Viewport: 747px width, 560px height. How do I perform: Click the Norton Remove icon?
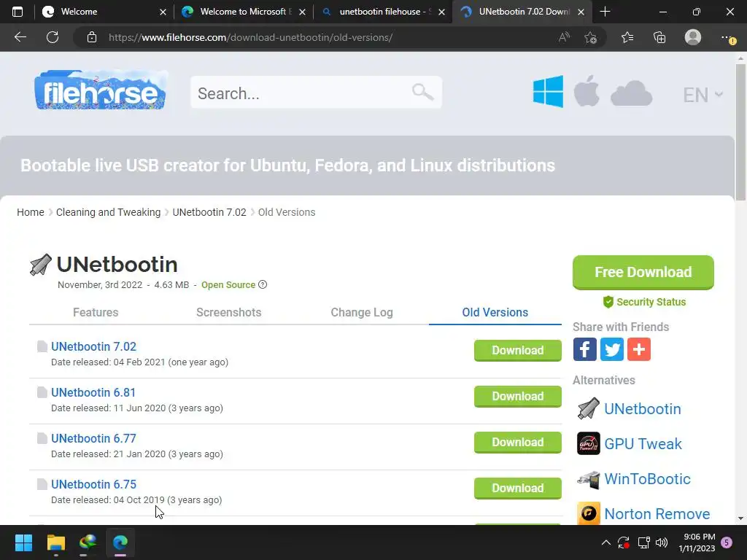(x=589, y=513)
